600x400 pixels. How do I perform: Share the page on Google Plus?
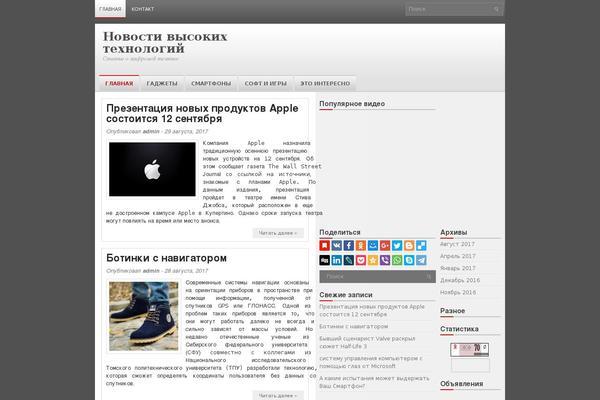click(385, 246)
